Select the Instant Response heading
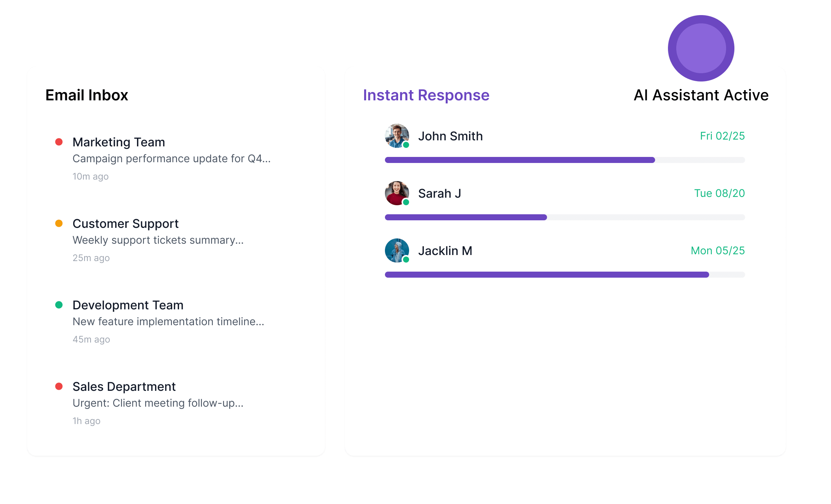The width and height of the screenshot is (831, 504). (x=426, y=95)
